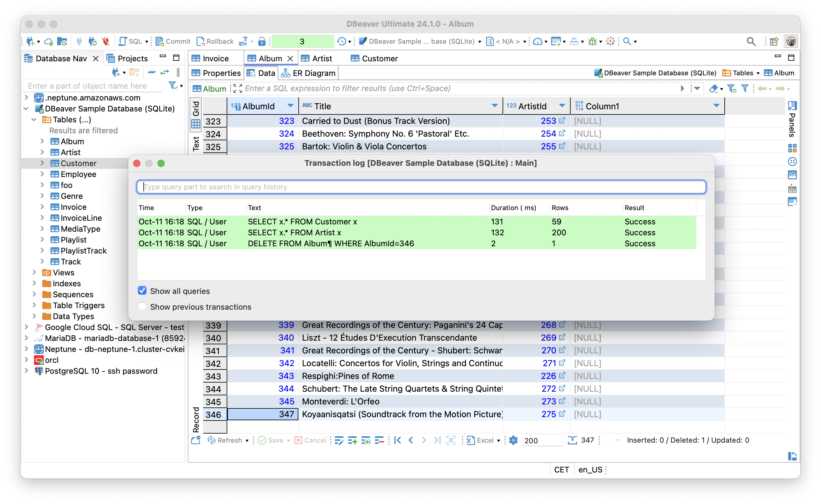Click the row count 347 icon
This screenshot has width=821, height=504.
click(572, 440)
